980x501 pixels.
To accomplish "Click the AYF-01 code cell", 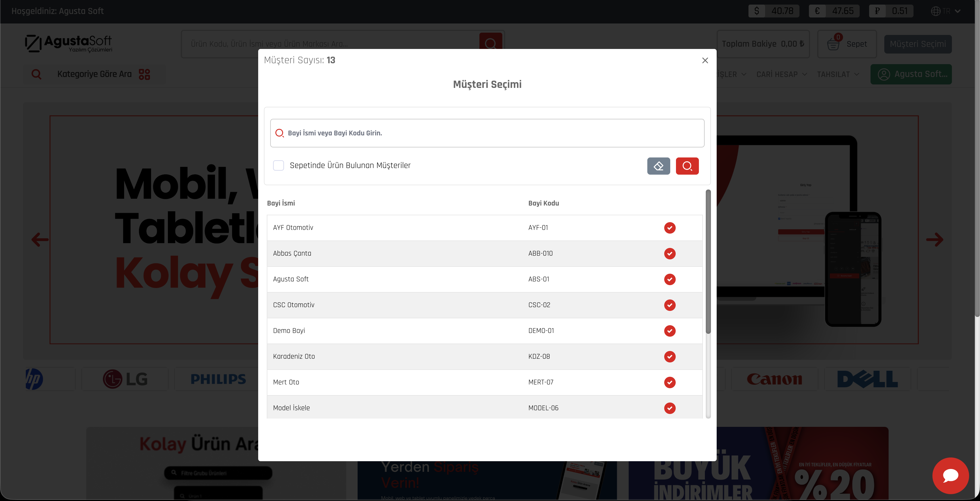I will point(538,228).
